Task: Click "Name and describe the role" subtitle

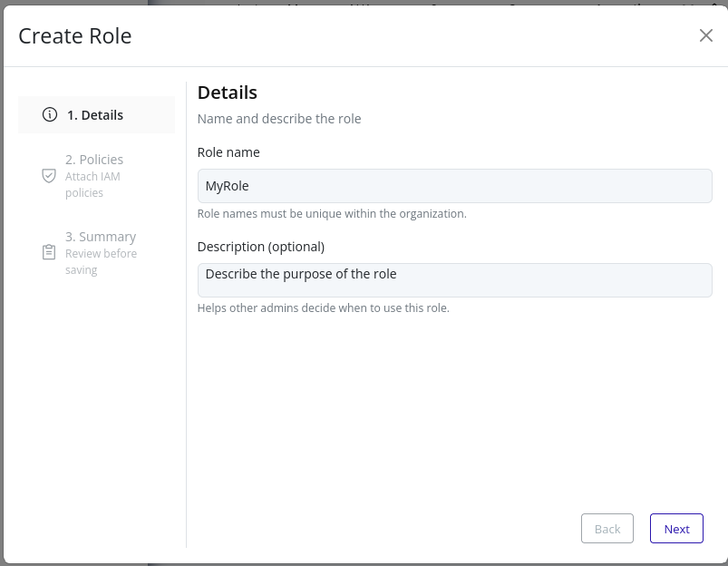Action: [x=278, y=119]
